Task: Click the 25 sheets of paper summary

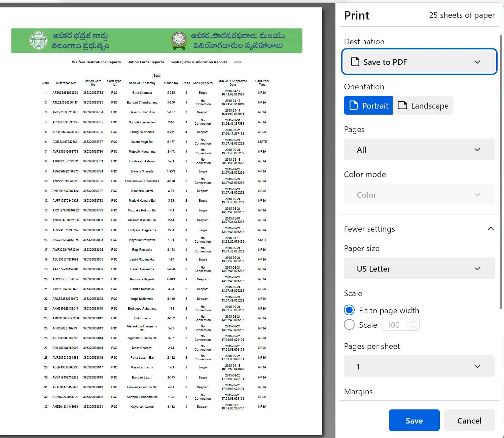Action: 462,15
